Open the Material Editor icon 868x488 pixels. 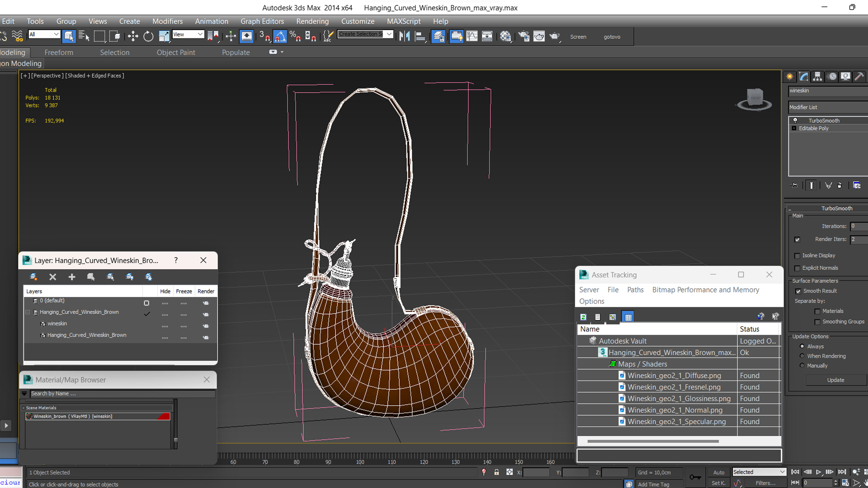(x=505, y=36)
